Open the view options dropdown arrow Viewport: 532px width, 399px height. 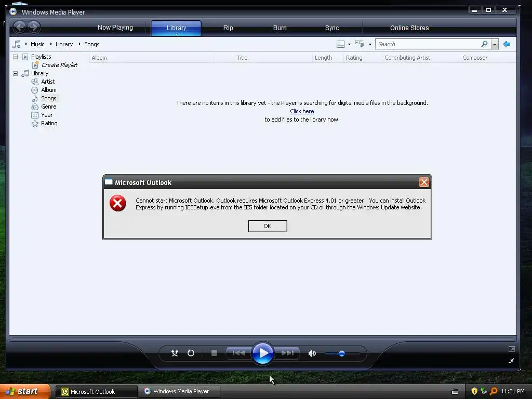(370, 44)
